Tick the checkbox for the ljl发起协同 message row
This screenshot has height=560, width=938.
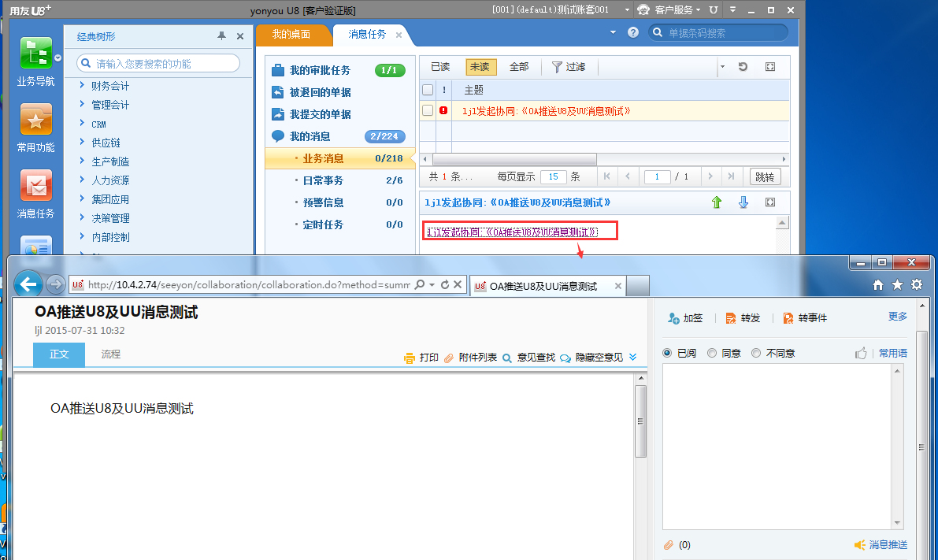(x=428, y=111)
